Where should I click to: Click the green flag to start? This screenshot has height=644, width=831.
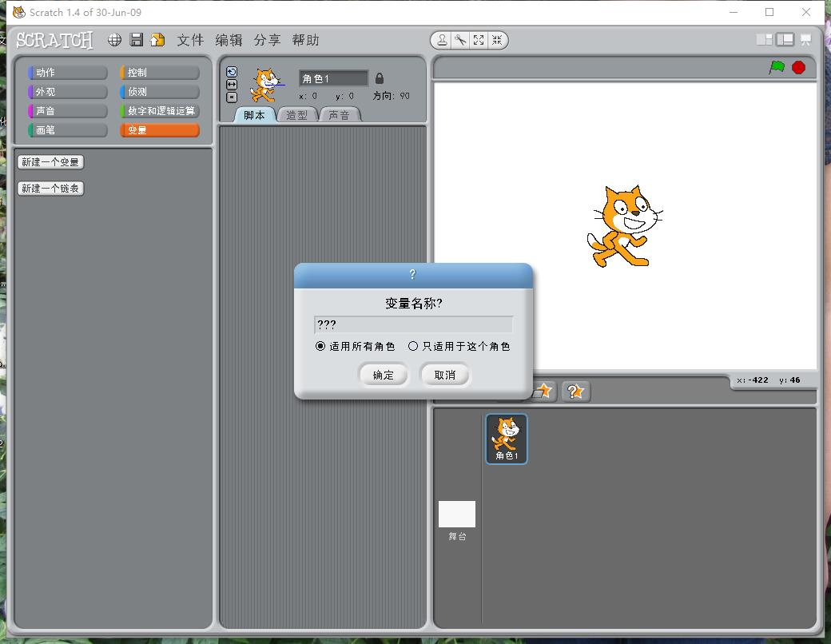coord(777,67)
